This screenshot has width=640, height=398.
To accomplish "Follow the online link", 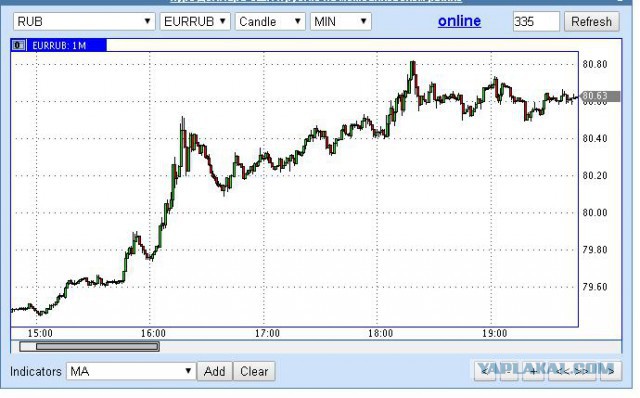I will click(459, 21).
